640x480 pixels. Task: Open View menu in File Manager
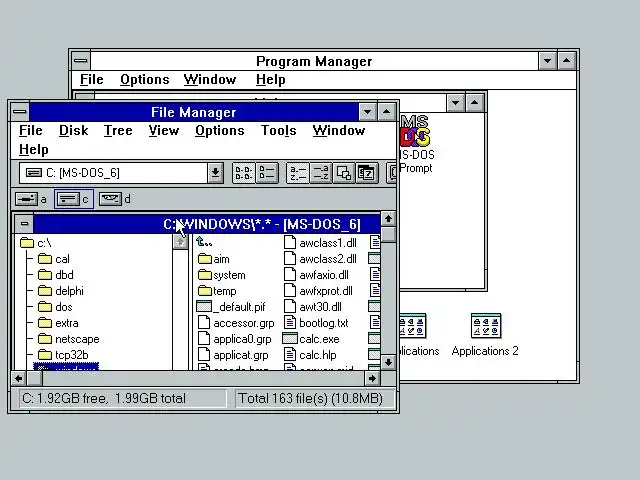coord(164,131)
